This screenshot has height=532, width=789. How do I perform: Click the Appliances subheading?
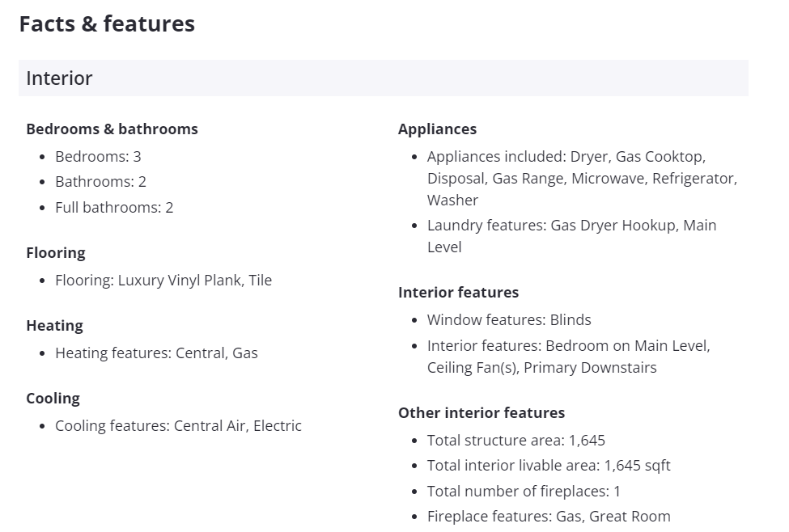(x=437, y=129)
